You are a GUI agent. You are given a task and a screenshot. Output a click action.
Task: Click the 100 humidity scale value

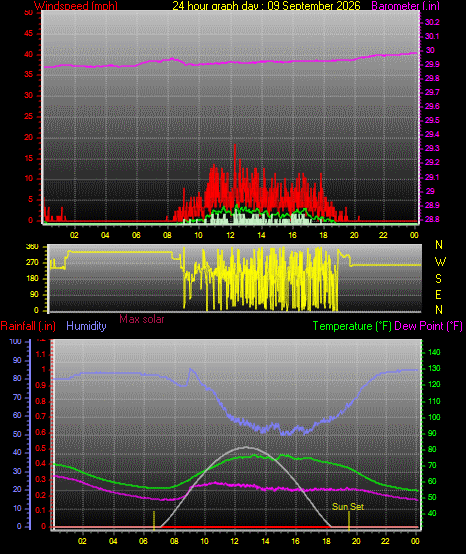tap(16, 341)
